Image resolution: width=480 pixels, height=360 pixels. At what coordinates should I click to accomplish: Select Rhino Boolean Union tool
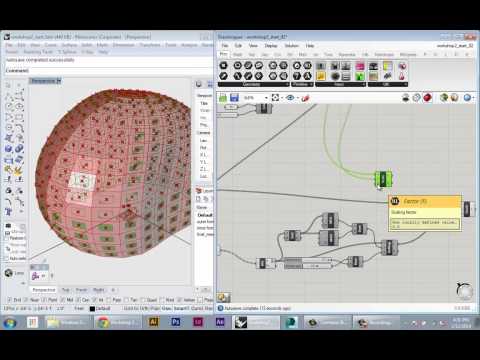tap(19, 149)
